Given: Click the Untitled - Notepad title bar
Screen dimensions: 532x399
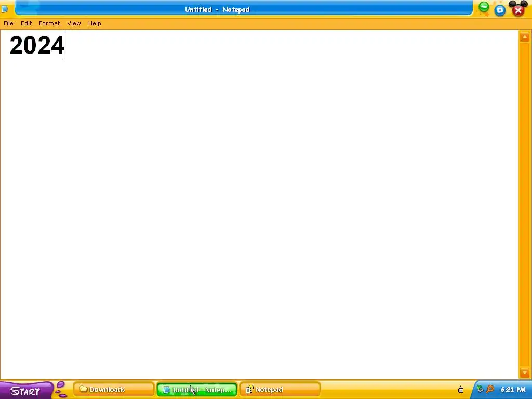Looking at the screenshot, I should coord(244,8).
